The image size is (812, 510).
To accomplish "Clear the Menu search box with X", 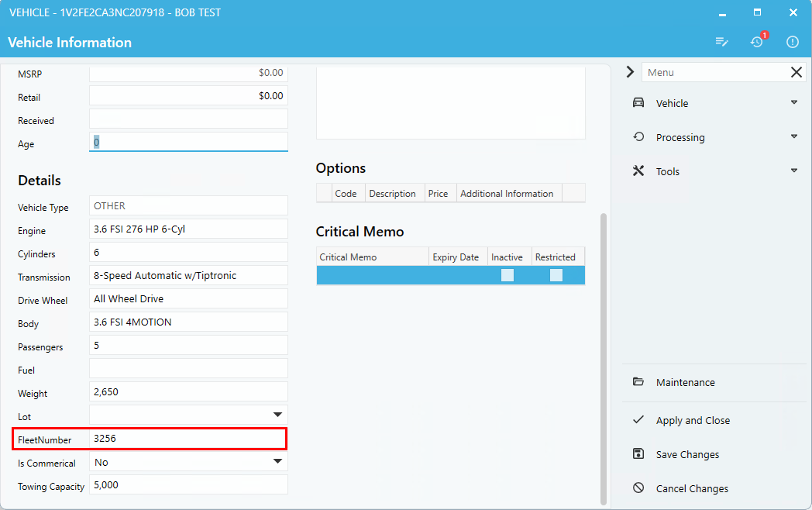I will pos(797,72).
